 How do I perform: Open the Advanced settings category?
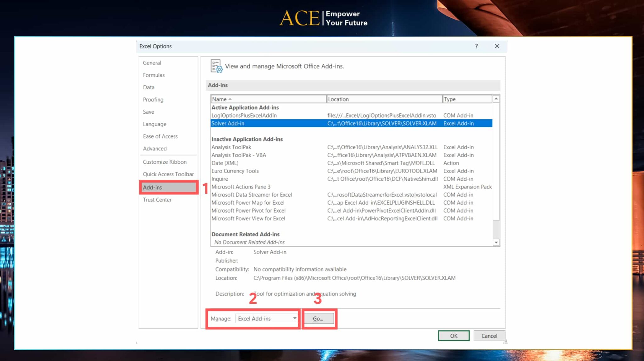[x=154, y=148]
